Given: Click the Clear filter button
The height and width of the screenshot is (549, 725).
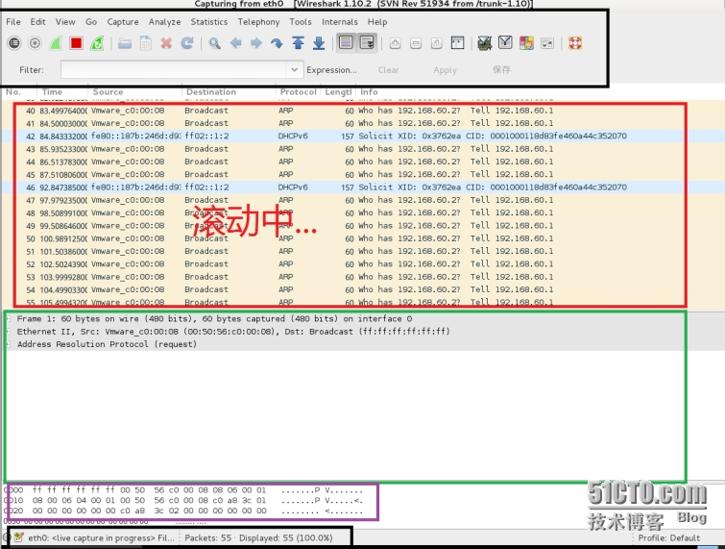Looking at the screenshot, I should [388, 70].
